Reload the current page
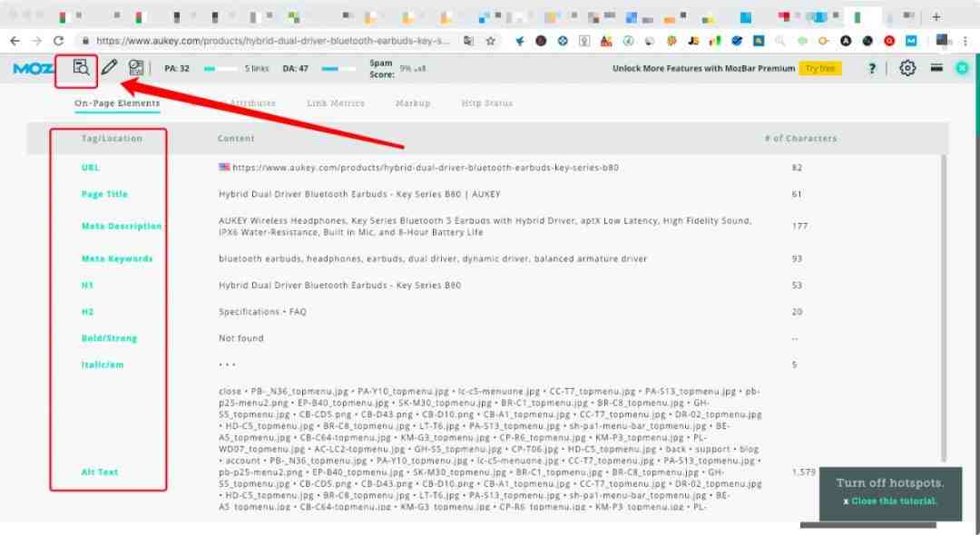 [x=59, y=41]
